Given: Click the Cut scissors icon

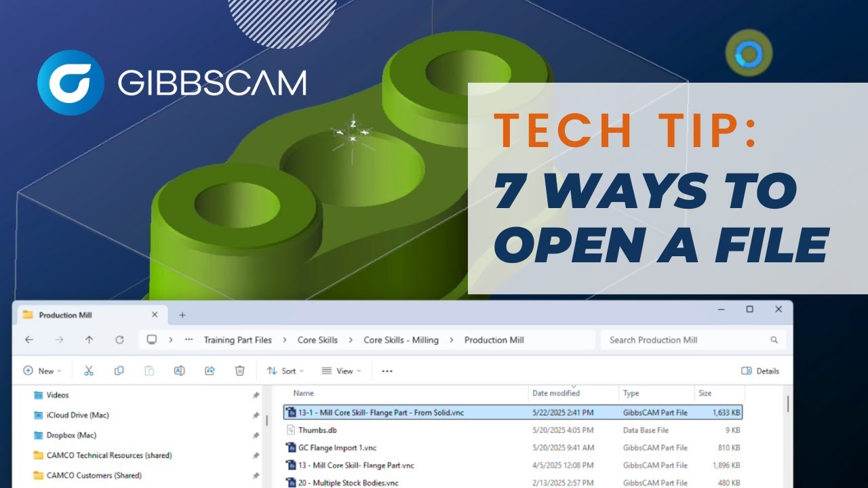Looking at the screenshot, I should coord(89,371).
